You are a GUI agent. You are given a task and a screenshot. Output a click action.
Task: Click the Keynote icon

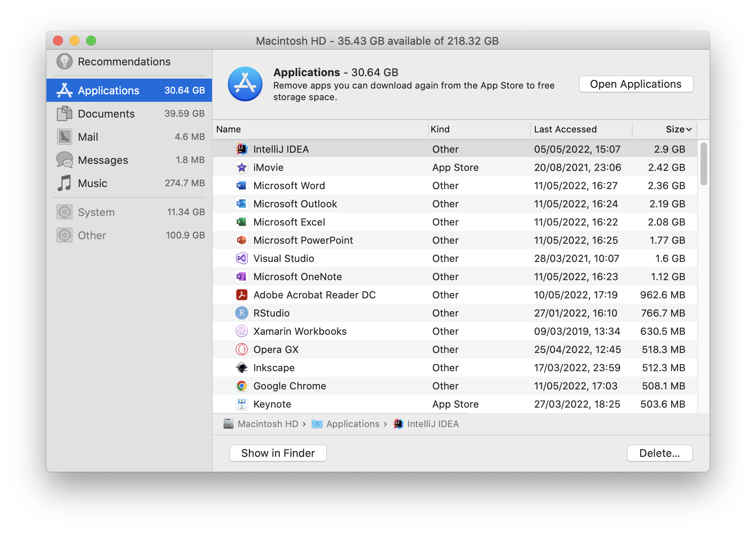242,404
